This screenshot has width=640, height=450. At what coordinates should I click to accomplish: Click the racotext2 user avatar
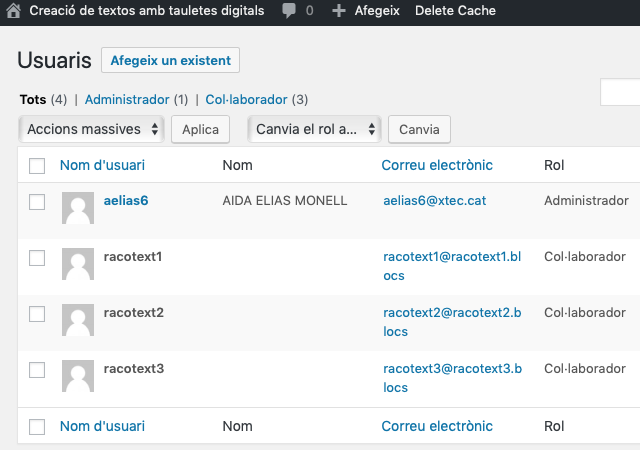[78, 321]
